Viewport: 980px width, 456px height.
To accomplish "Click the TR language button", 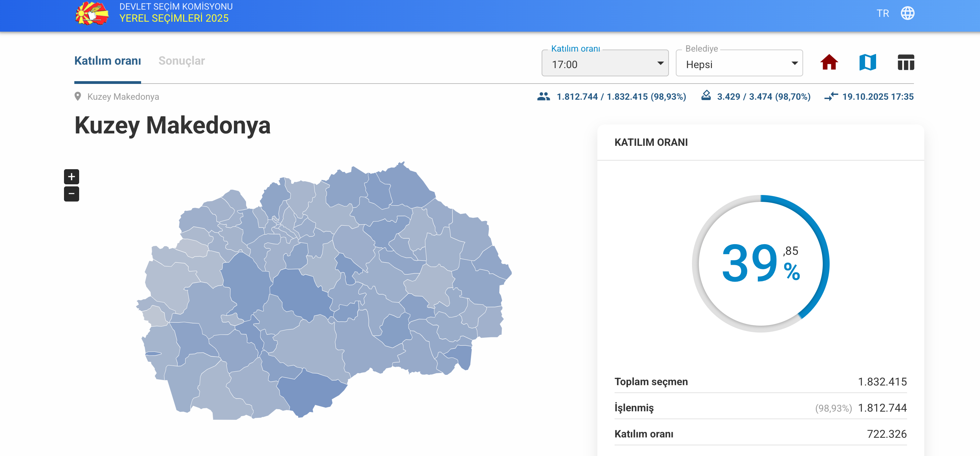I will (x=883, y=13).
